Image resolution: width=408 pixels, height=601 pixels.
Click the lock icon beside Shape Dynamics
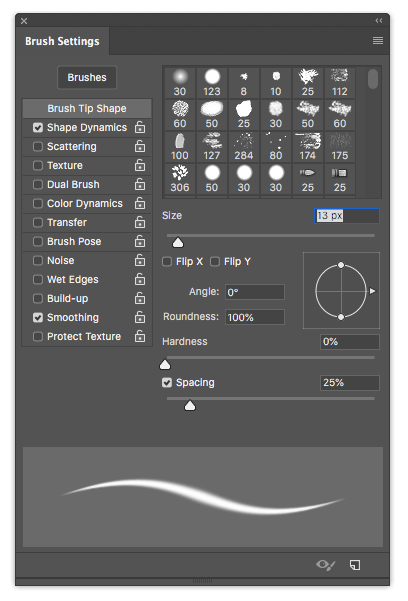click(140, 127)
